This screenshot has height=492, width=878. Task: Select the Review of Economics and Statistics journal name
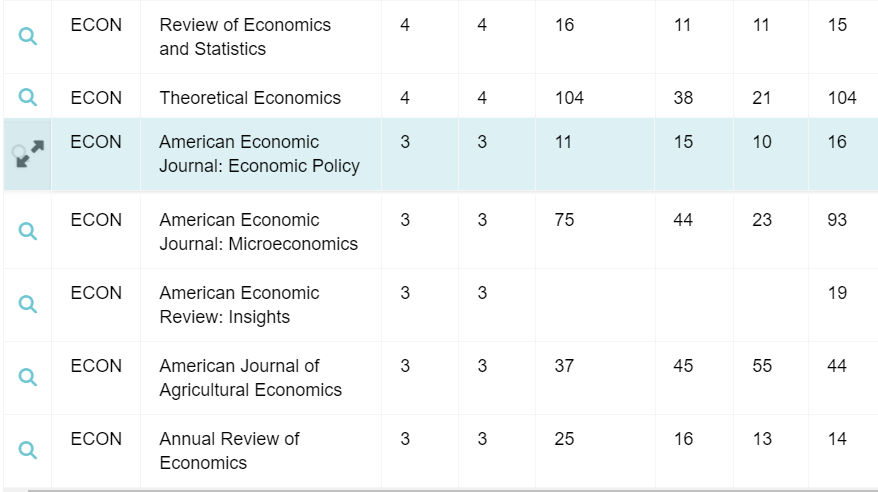coord(245,37)
